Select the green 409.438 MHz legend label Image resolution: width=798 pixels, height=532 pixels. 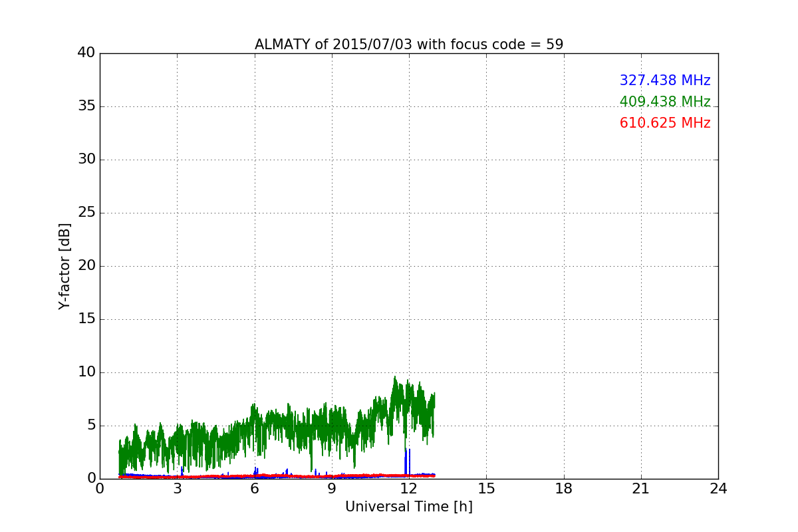(x=665, y=102)
